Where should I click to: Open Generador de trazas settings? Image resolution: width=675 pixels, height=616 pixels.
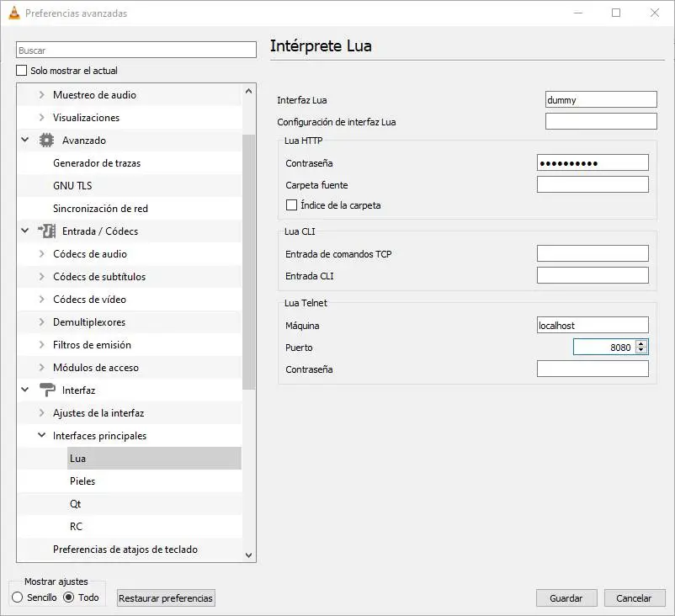coord(97,163)
